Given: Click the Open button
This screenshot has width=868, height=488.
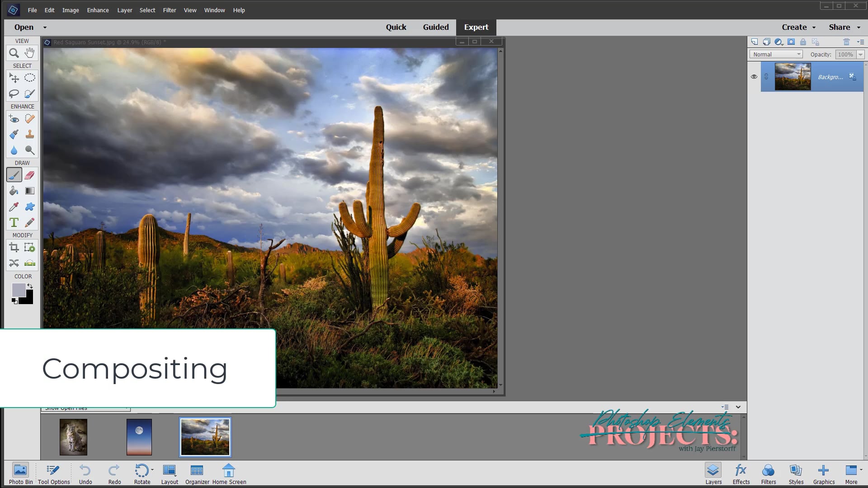Looking at the screenshot, I should [x=24, y=27].
